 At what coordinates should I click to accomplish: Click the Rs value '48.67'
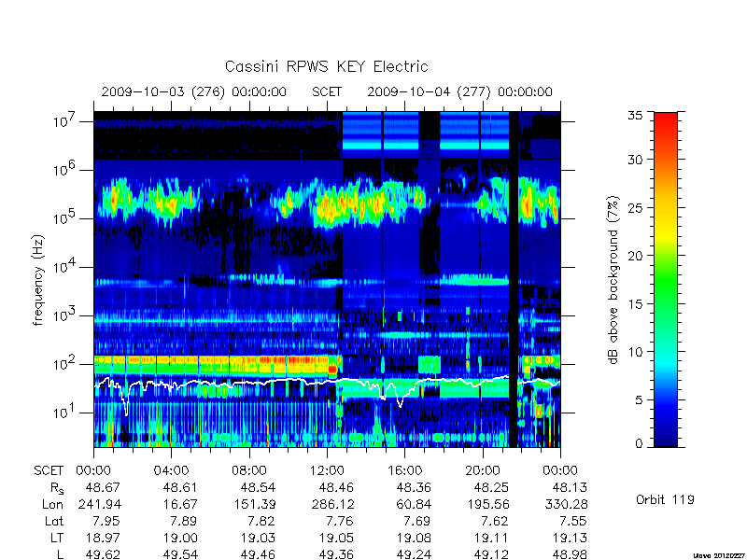[103, 487]
